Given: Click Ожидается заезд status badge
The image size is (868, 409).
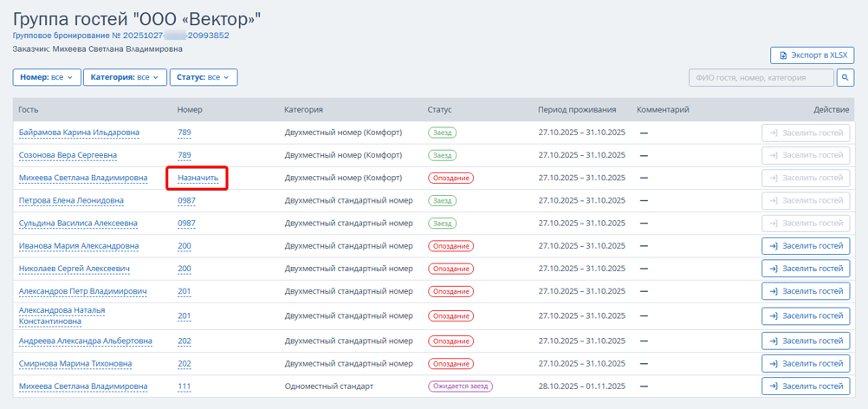Looking at the screenshot, I should [459, 386].
